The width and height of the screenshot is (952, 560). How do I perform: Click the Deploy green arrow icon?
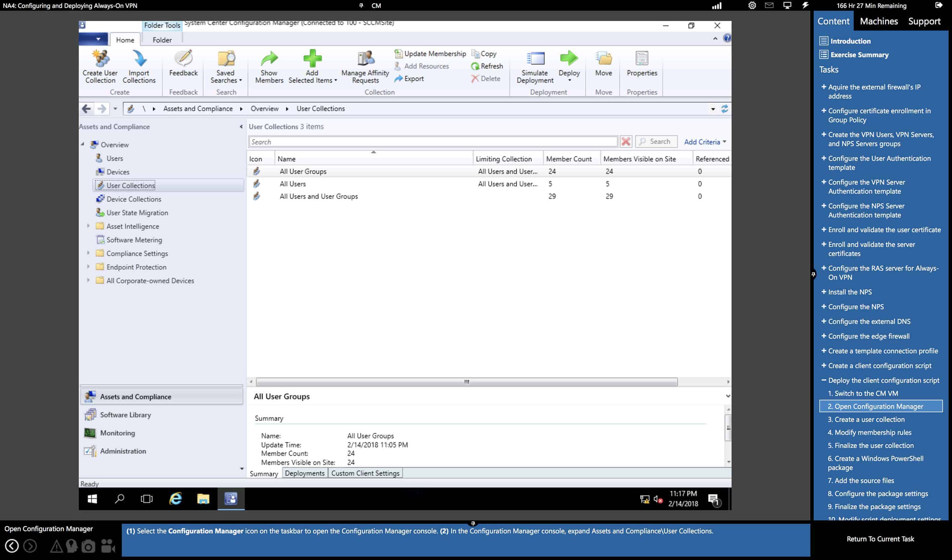coord(569,59)
